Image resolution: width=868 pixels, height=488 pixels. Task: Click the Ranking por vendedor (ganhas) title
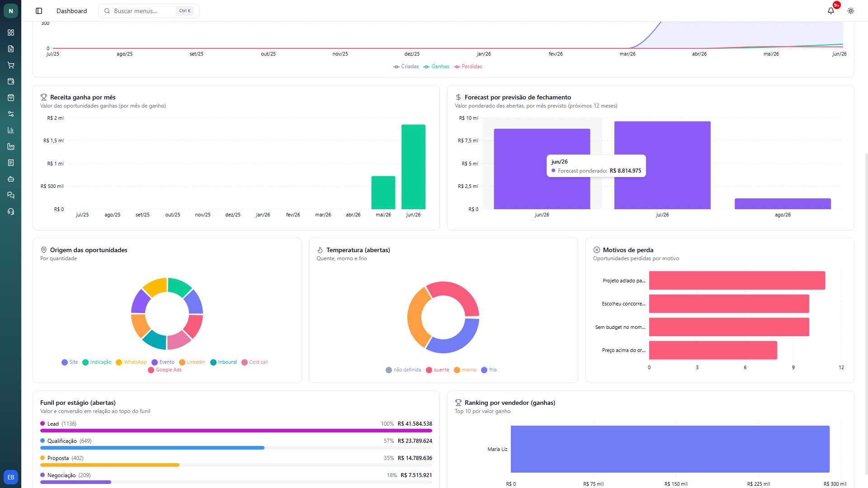[x=510, y=403]
